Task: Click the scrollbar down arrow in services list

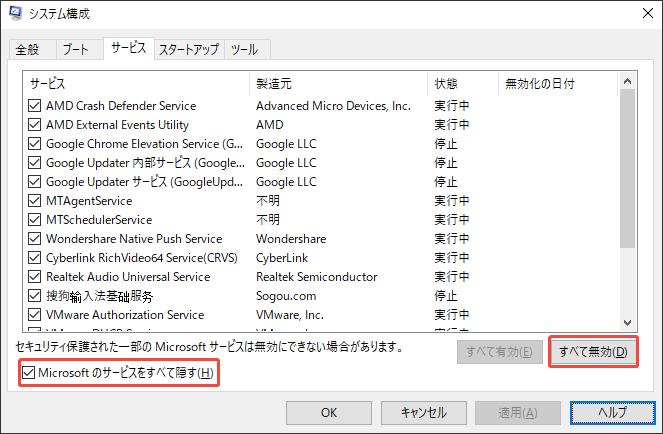Action: (x=627, y=323)
